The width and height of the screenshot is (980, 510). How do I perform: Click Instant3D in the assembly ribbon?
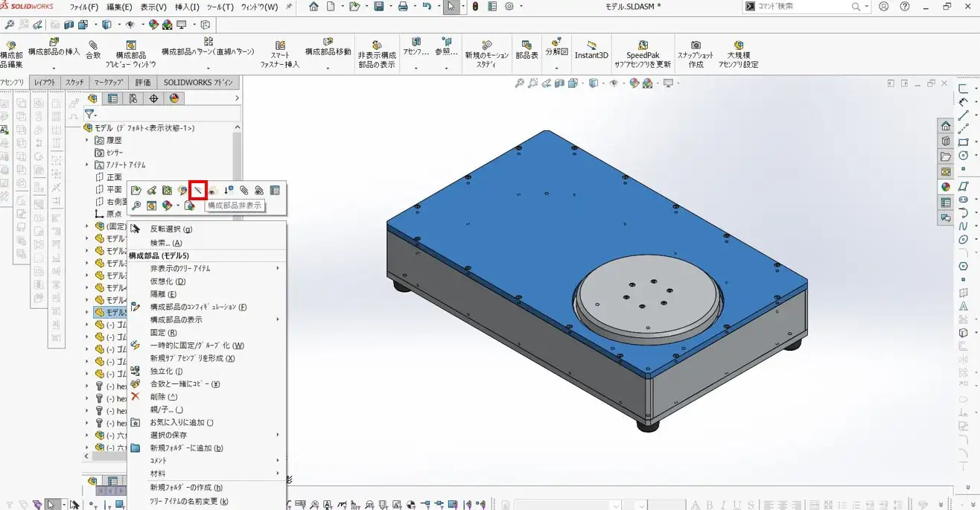tap(591, 50)
